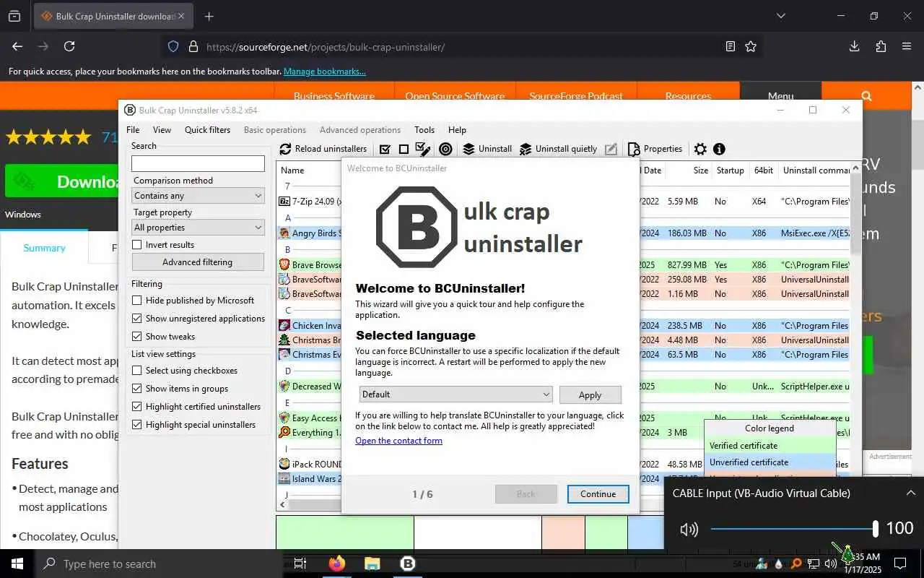
Task: Click the Windows Start button
Action: (17, 564)
